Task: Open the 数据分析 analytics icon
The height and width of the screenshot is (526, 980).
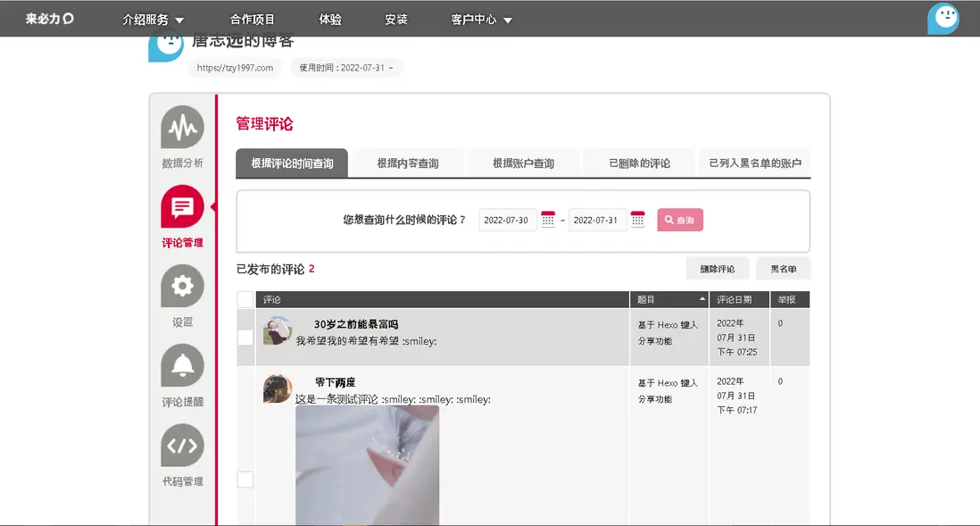Action: [182, 127]
